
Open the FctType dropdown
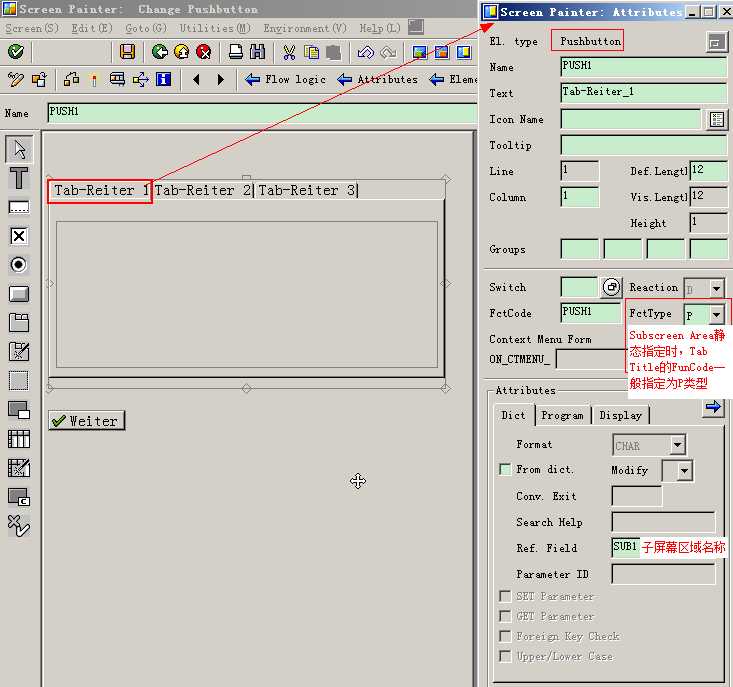pyautogui.click(x=716, y=315)
